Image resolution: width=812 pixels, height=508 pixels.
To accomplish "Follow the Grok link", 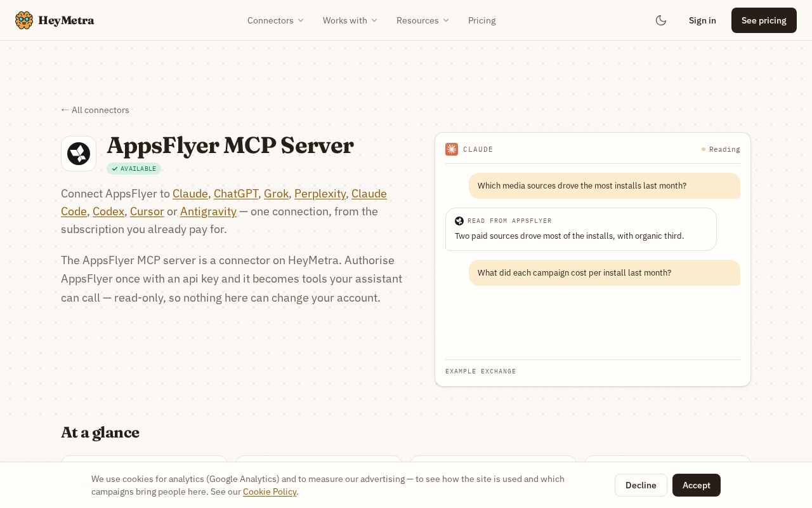I will coord(276,194).
